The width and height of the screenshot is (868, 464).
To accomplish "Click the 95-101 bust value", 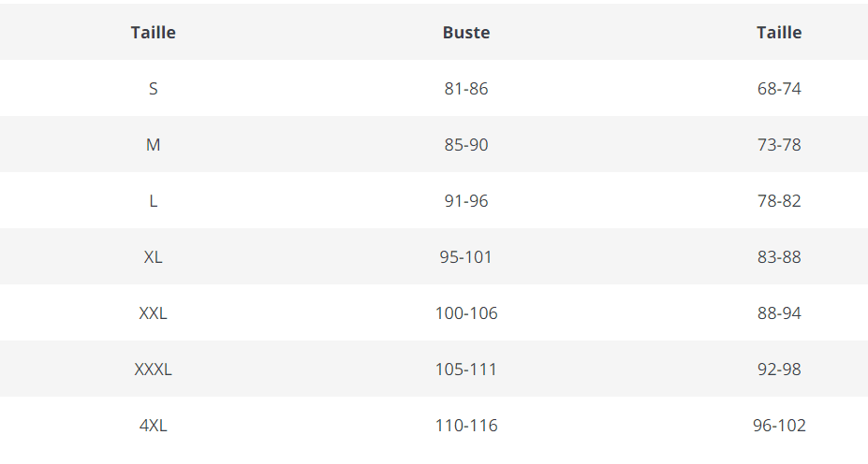I will [x=466, y=257].
